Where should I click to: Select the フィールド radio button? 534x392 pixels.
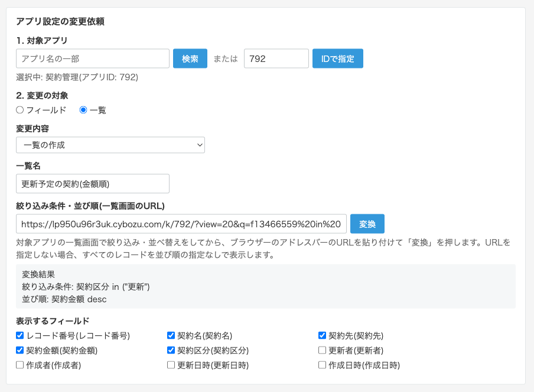[x=19, y=110]
